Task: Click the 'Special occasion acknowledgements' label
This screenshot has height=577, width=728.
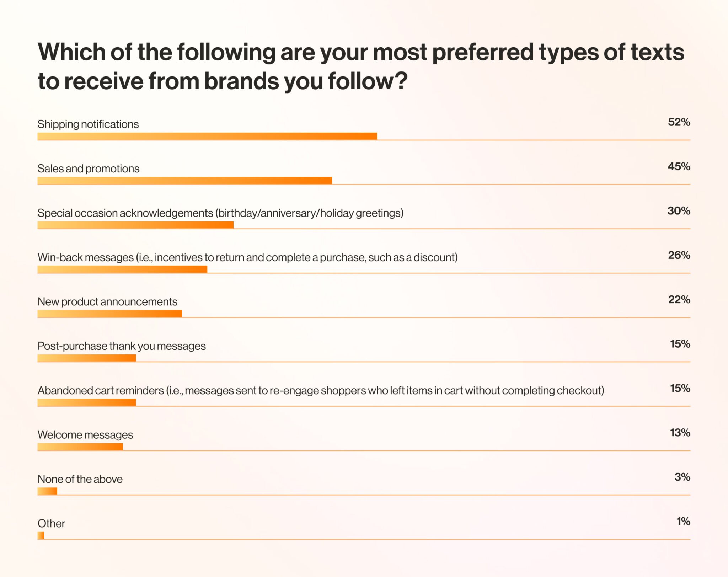Action: pos(220,213)
